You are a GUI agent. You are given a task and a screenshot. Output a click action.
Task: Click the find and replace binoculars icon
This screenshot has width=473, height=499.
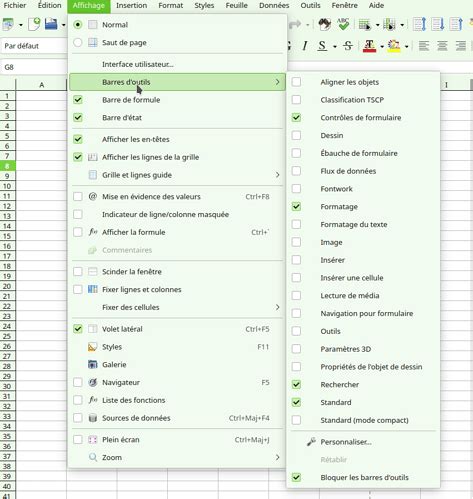pyautogui.click(x=324, y=24)
